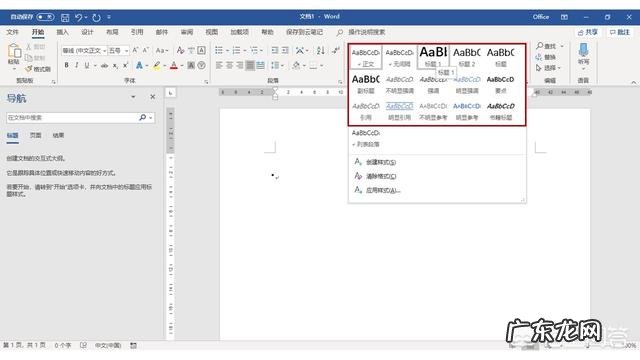Viewport: 640px width, 360px height.
Task: Click the Undo arrow in title bar
Action: coord(79,17)
